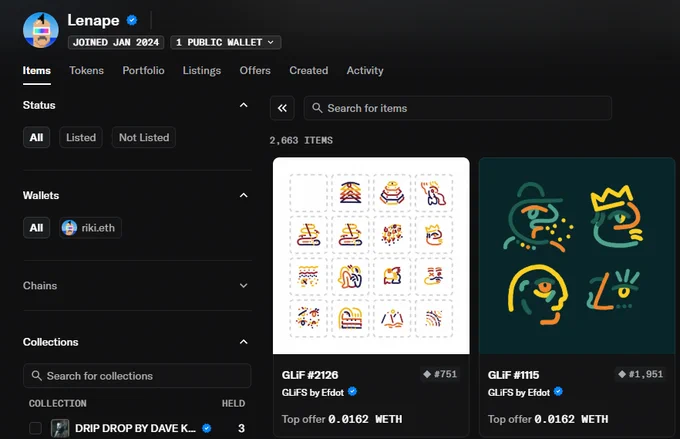Click the Lenape profile avatar

[x=41, y=30]
